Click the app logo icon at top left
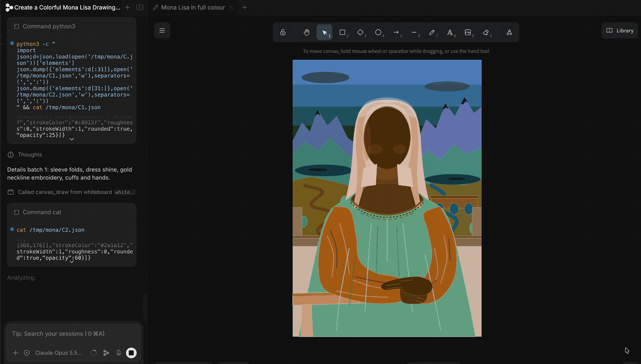Image resolution: width=641 pixels, height=364 pixels. [x=9, y=7]
